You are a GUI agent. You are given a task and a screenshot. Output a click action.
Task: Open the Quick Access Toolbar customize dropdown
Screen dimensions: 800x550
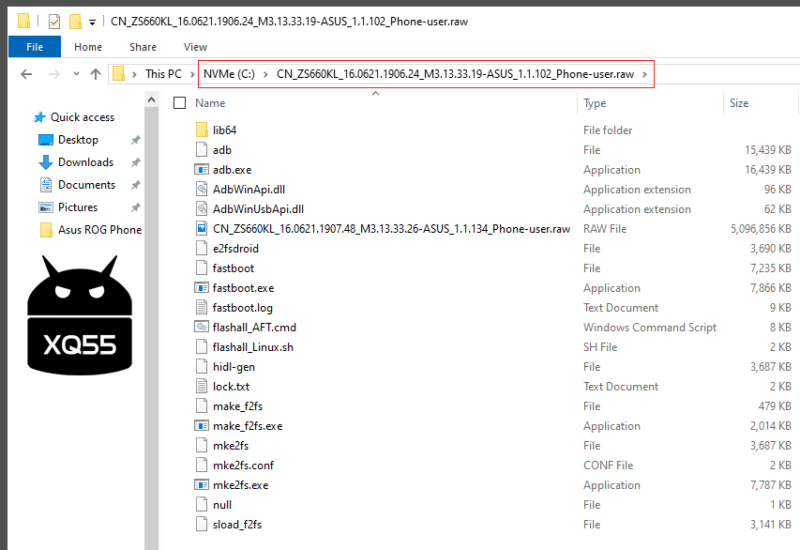[93, 21]
